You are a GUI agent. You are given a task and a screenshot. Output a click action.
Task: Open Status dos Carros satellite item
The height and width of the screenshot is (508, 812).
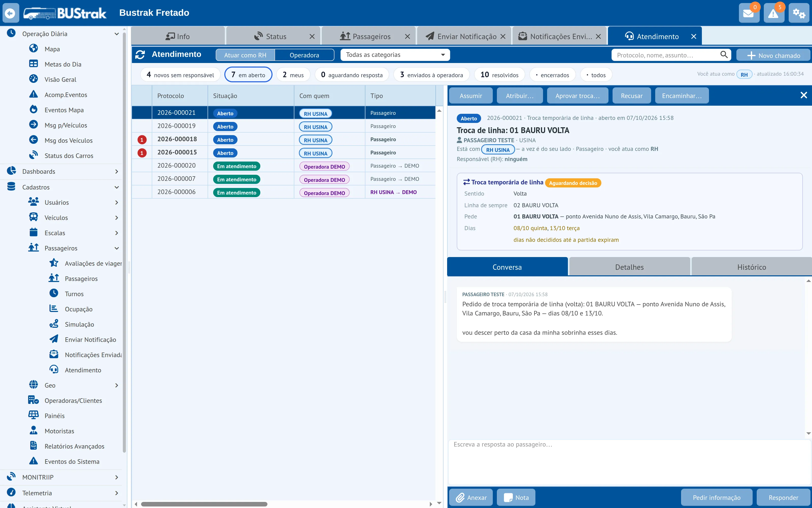(69, 155)
